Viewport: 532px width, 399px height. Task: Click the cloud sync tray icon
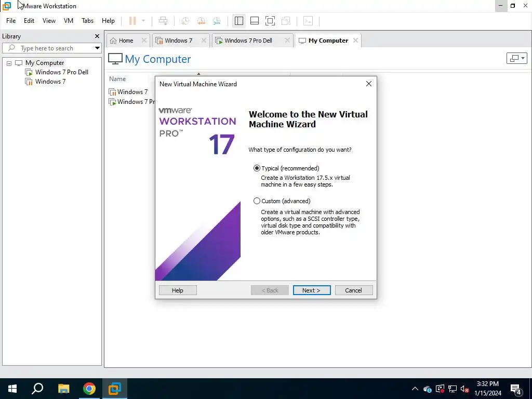pos(427,389)
